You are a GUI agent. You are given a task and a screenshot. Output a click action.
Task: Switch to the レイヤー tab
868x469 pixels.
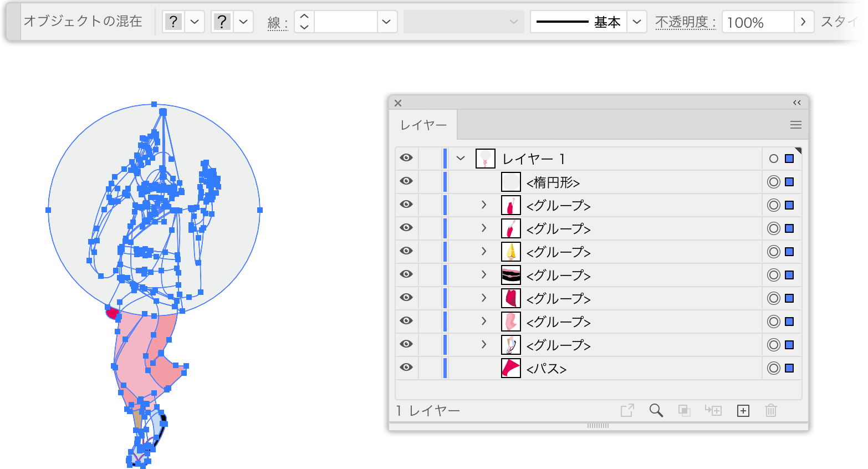pos(423,125)
